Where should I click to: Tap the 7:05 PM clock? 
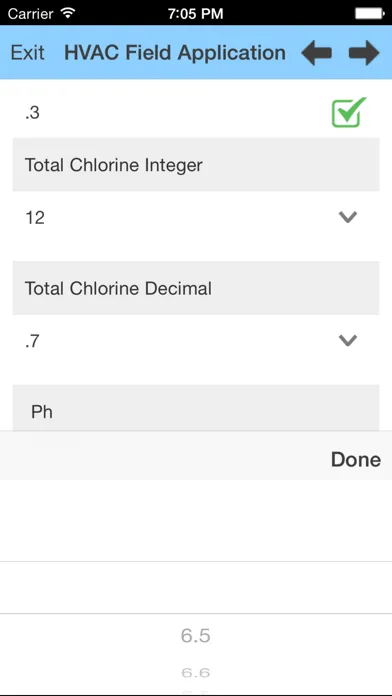[195, 14]
